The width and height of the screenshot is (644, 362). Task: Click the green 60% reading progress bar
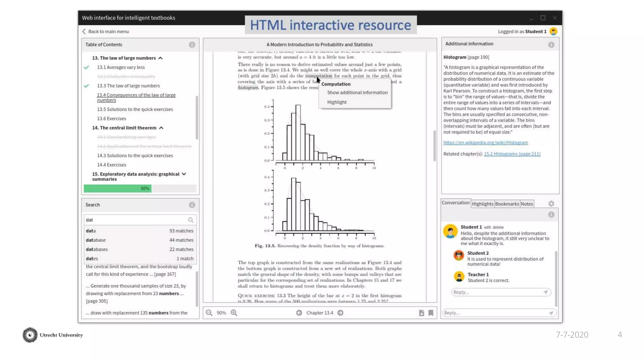point(118,189)
